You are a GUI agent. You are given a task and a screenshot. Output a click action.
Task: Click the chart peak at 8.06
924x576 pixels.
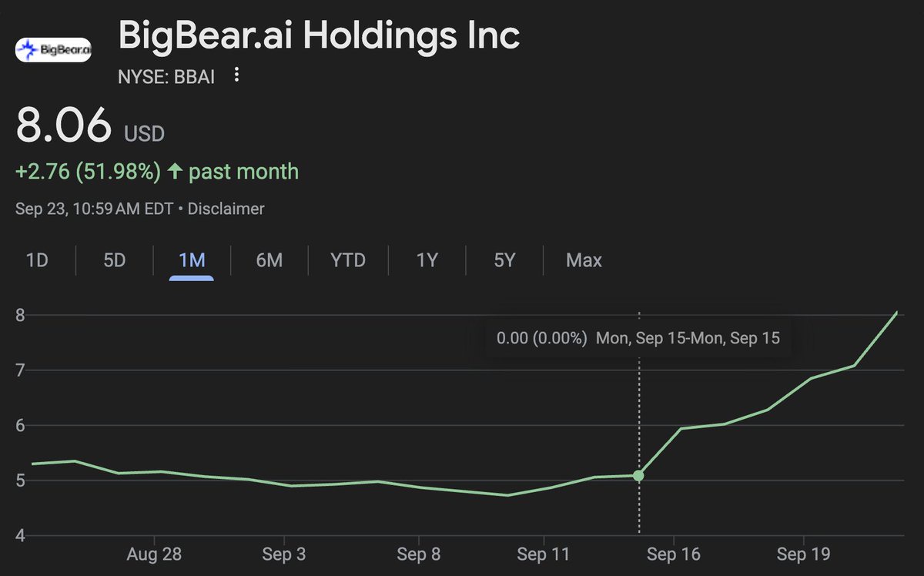click(x=897, y=312)
